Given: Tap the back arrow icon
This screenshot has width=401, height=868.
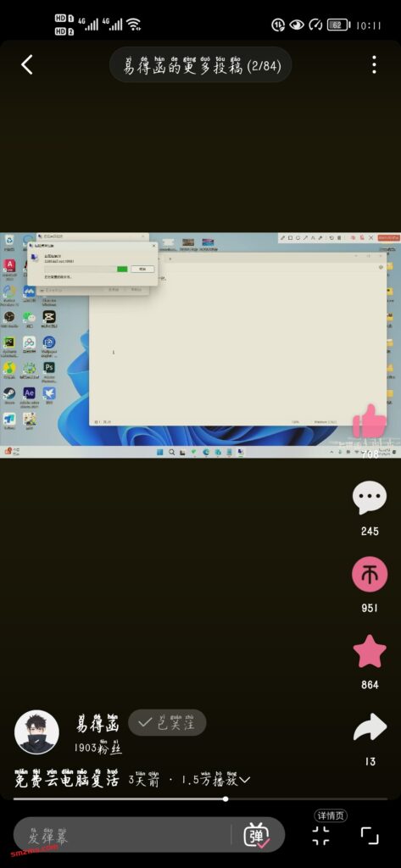Looking at the screenshot, I should [26, 65].
